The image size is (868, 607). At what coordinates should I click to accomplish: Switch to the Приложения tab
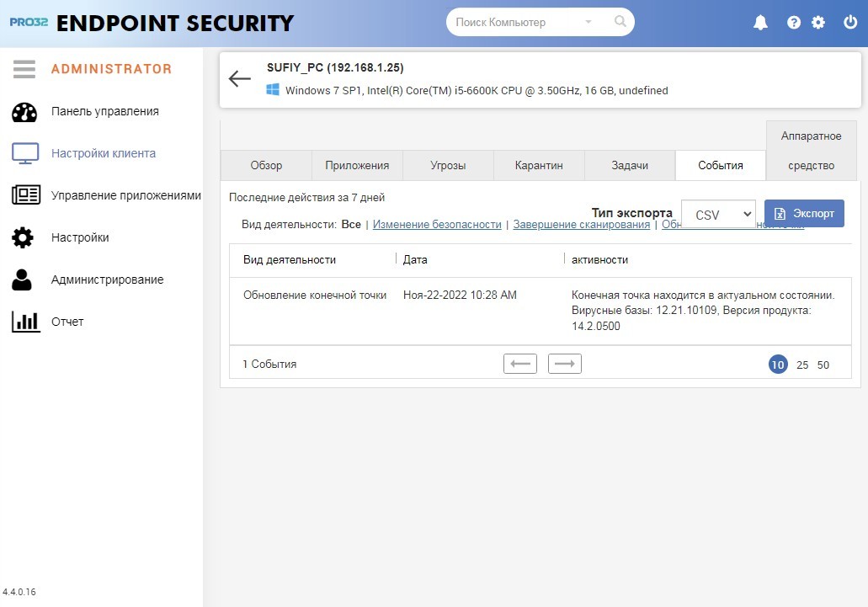tap(357, 166)
